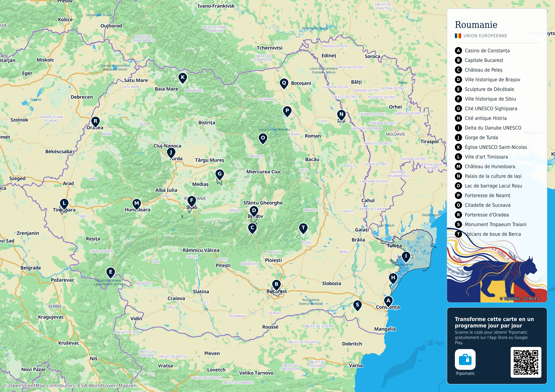Open the Tripomatic CC BY 4.0 attribution
The height and width of the screenshot is (392, 555).
[519, 299]
